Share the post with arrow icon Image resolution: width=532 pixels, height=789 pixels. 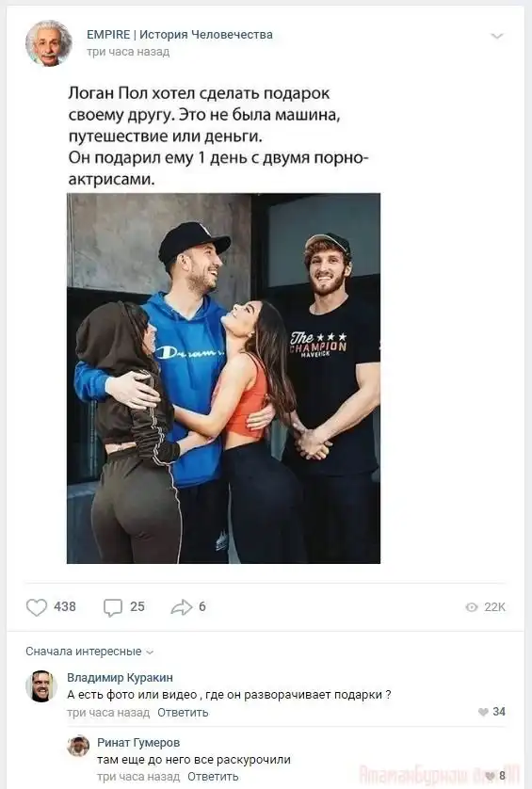(x=181, y=607)
